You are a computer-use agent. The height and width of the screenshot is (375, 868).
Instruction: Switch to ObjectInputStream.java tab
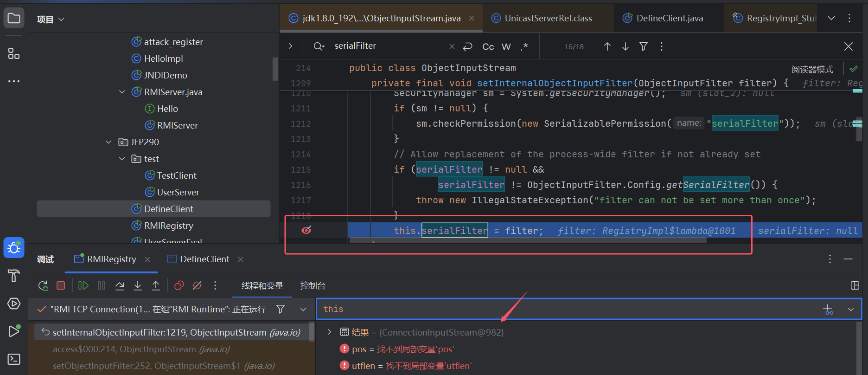(x=381, y=18)
